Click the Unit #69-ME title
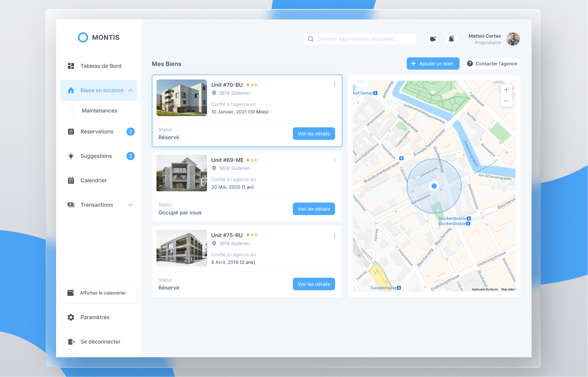588x377 pixels. pyautogui.click(x=227, y=160)
